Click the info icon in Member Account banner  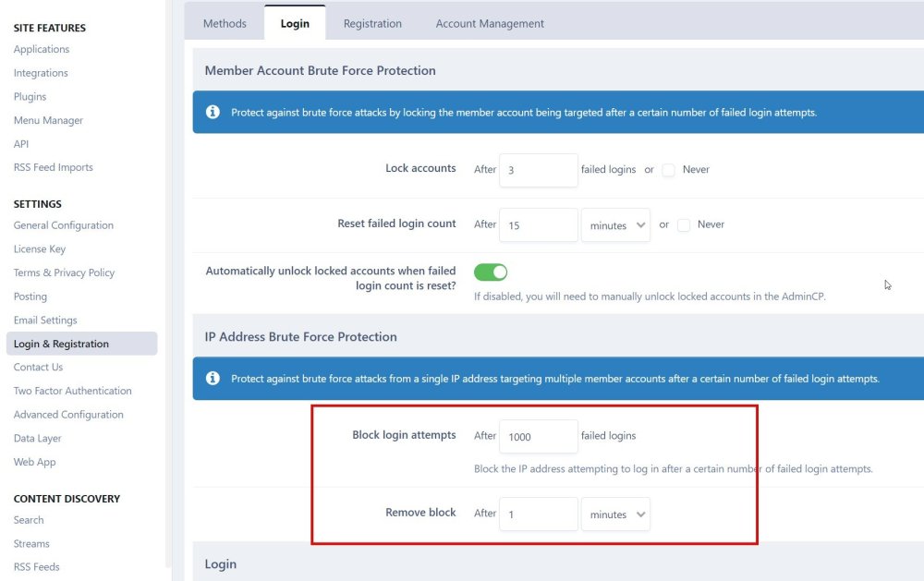(213, 113)
